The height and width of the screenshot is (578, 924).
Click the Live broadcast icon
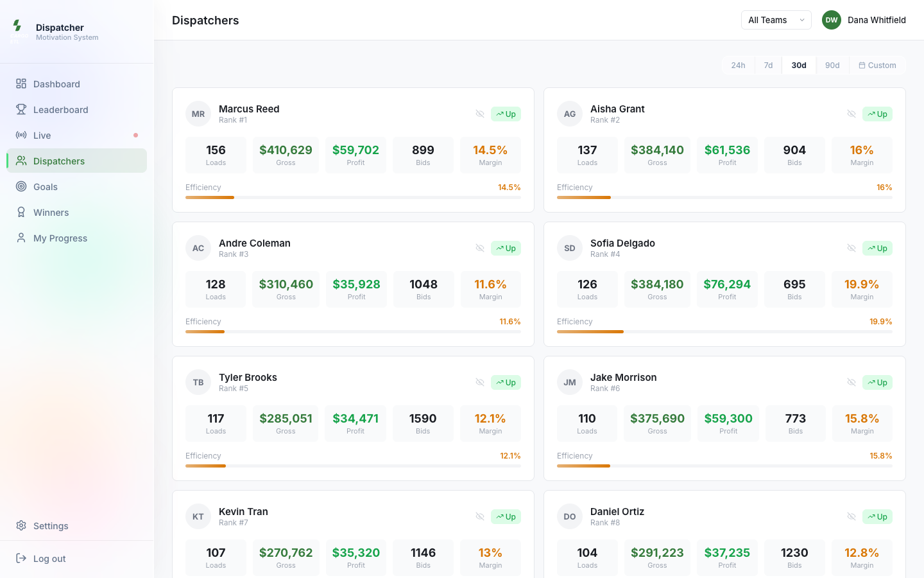pyautogui.click(x=21, y=135)
